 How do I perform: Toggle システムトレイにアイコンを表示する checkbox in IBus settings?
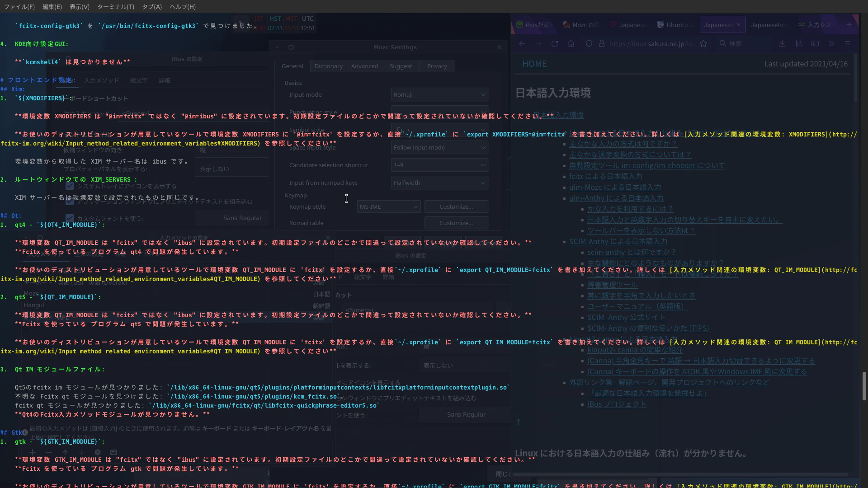click(x=70, y=186)
